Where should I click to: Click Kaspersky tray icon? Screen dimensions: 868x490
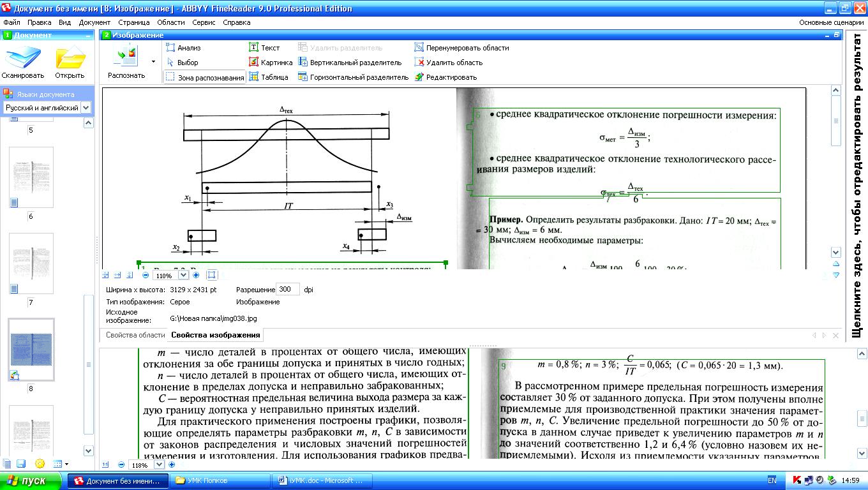[x=797, y=480]
